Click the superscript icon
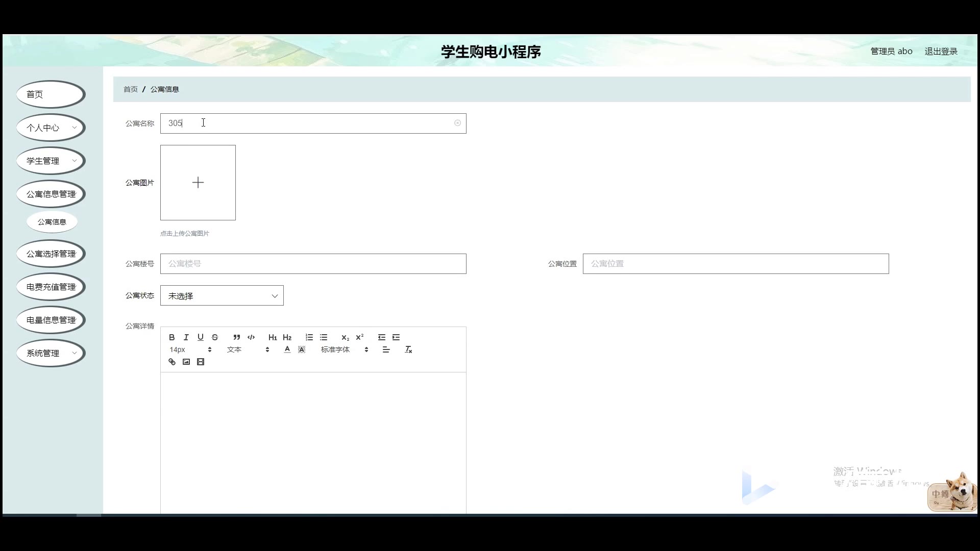 [x=360, y=337]
